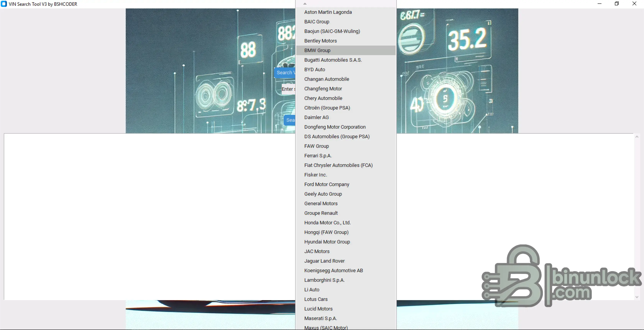644x330 pixels.
Task: Choose Li Auto from the list
Action: 346,290
